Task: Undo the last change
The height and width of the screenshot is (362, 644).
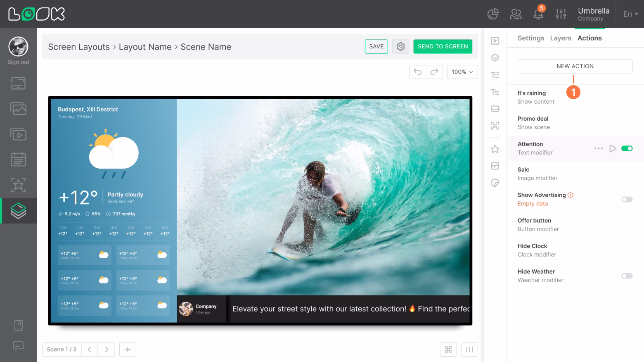Action: pyautogui.click(x=417, y=72)
